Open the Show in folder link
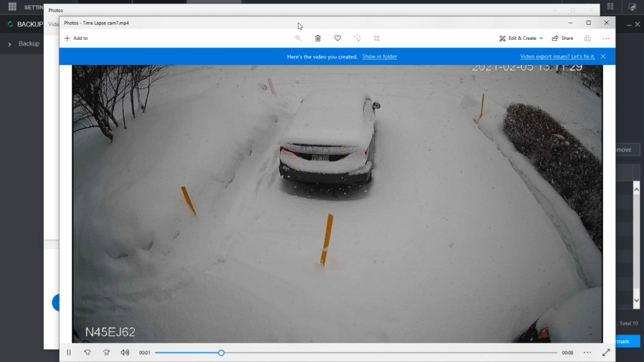The image size is (644, 362). point(380,57)
